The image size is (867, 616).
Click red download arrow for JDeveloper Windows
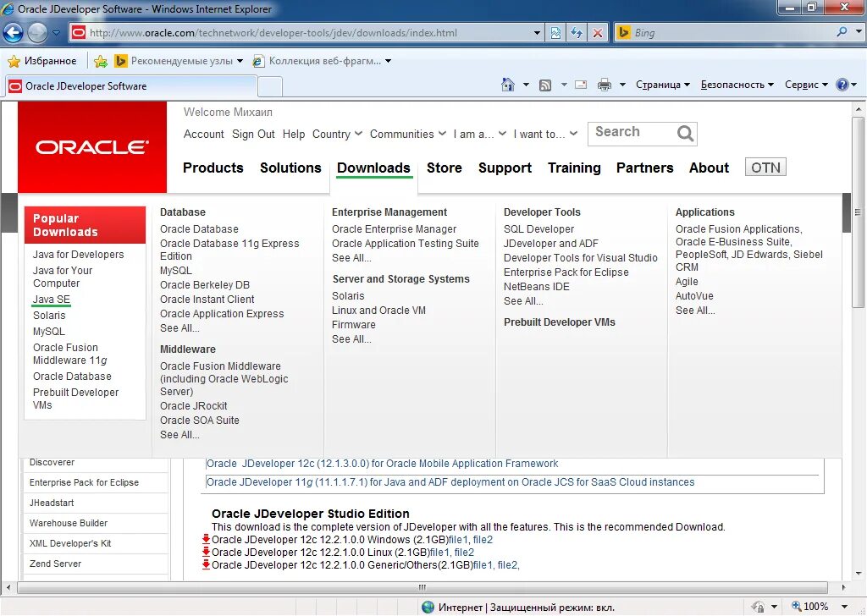tap(206, 539)
